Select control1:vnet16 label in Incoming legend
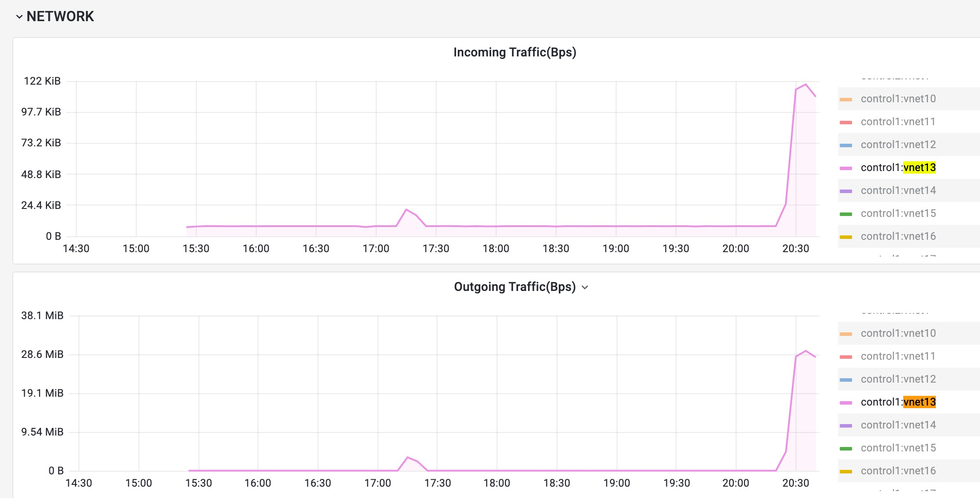This screenshot has width=980, height=499. coord(898,236)
